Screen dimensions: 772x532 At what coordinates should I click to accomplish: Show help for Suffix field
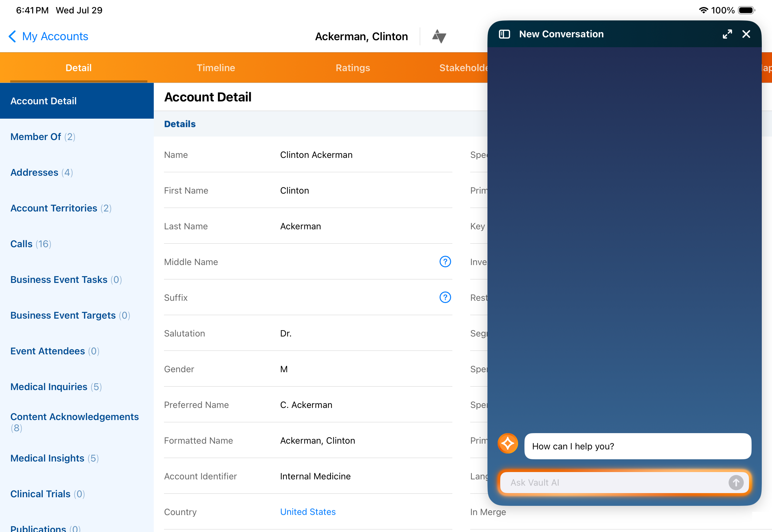click(445, 297)
